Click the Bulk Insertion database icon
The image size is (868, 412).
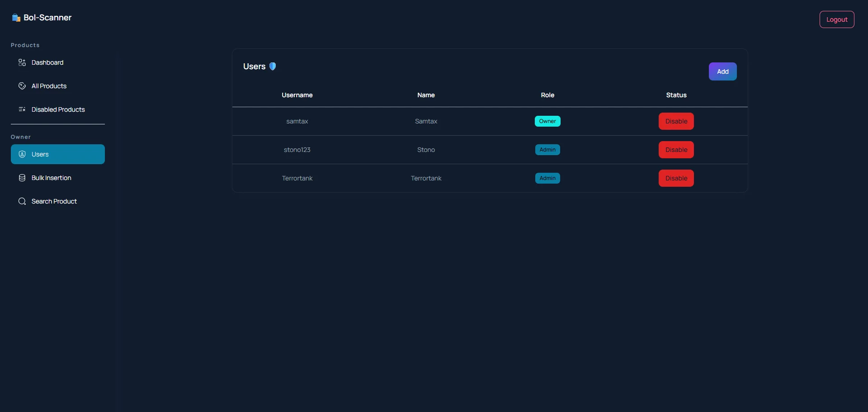22,178
